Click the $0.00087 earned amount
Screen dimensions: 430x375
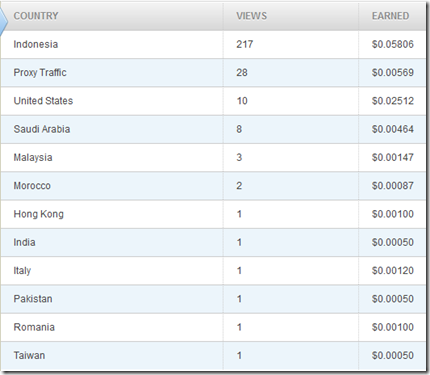(393, 186)
